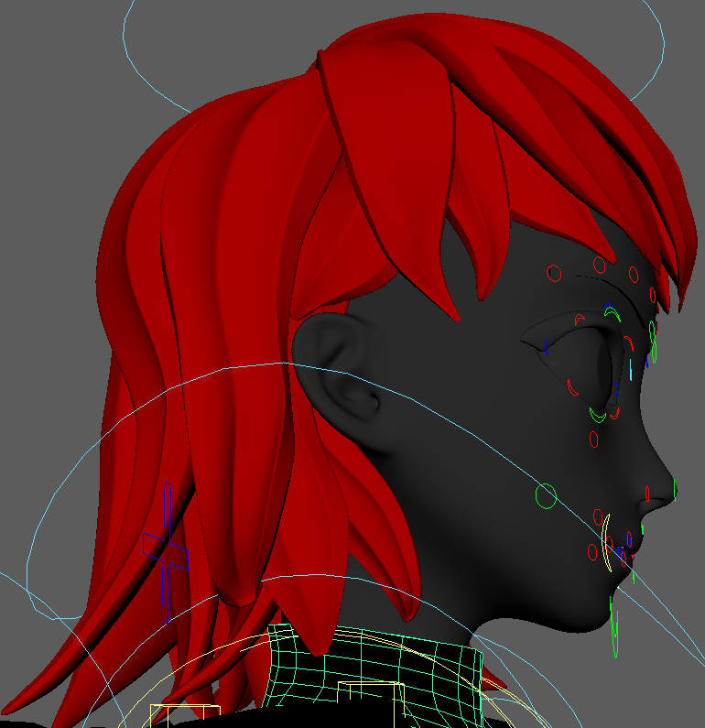Select the yellow box control on the collar
Image resolution: width=705 pixels, height=728 pixels.
[x=372, y=705]
